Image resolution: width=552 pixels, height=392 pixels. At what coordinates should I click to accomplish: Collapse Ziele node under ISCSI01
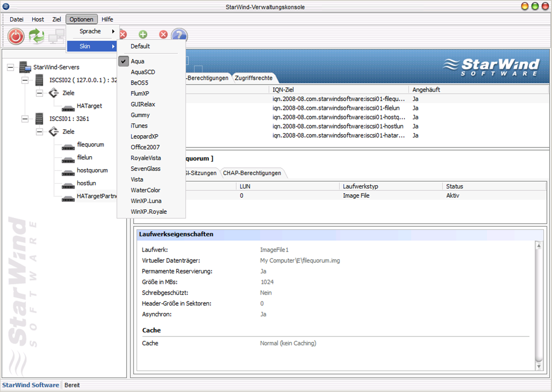point(39,132)
